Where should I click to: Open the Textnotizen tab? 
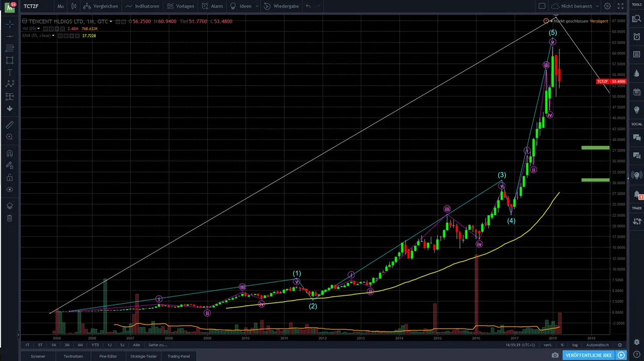[73, 355]
